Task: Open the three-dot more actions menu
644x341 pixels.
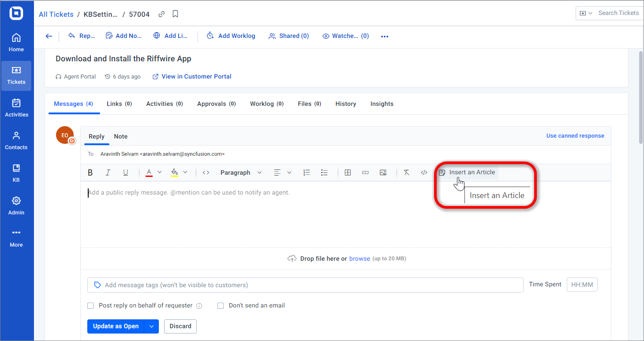Action: 385,36
